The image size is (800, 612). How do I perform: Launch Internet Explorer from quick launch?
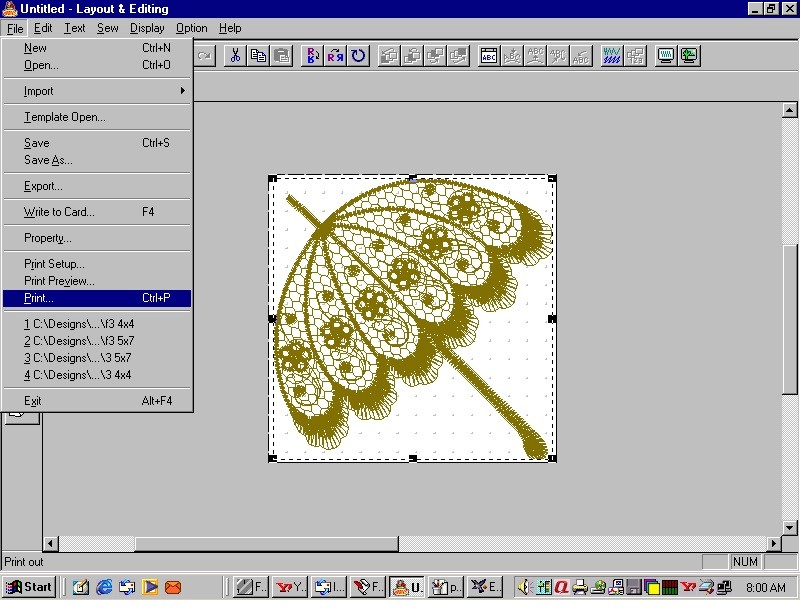click(104, 588)
